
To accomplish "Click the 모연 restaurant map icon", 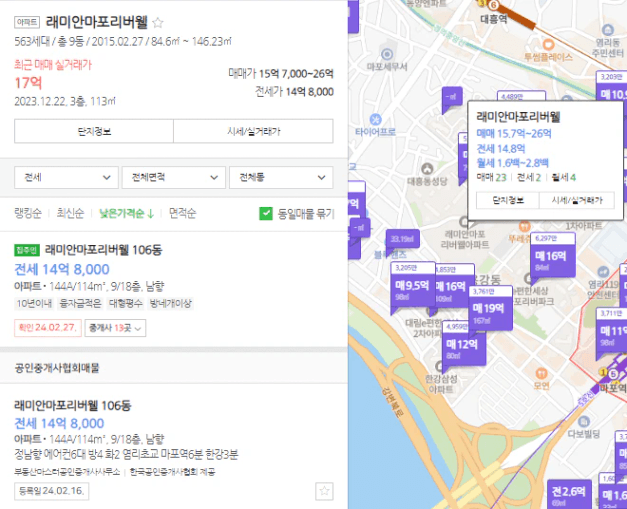I will pyautogui.click(x=541, y=373).
